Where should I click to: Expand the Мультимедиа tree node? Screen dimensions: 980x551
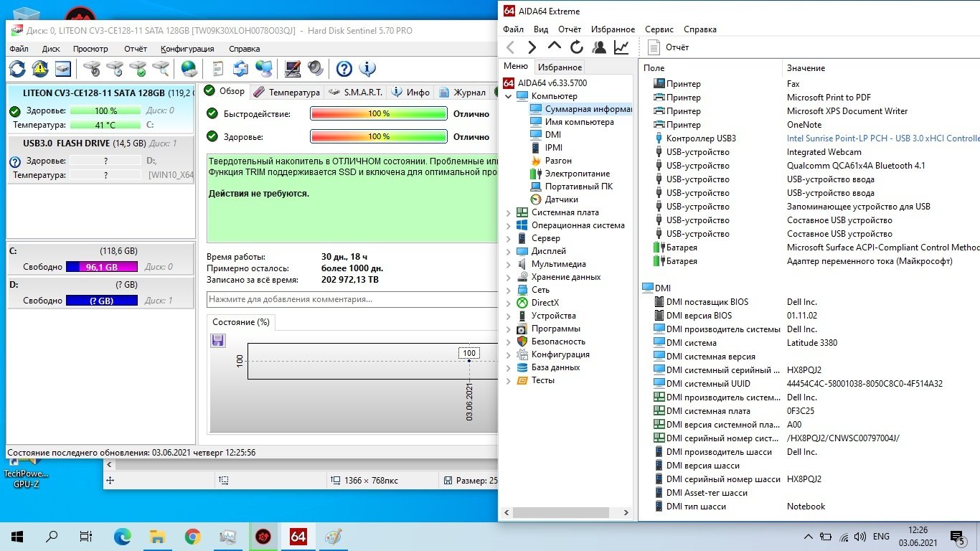click(x=509, y=265)
